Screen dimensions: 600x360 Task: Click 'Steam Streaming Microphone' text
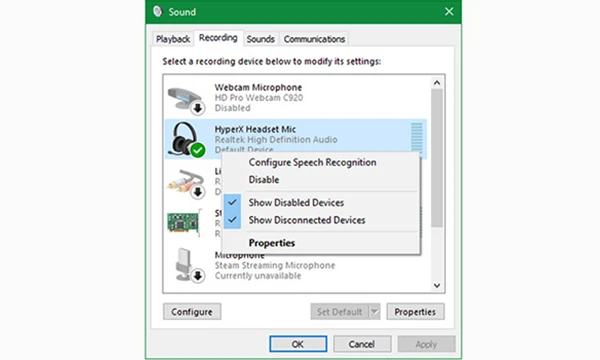(x=275, y=265)
